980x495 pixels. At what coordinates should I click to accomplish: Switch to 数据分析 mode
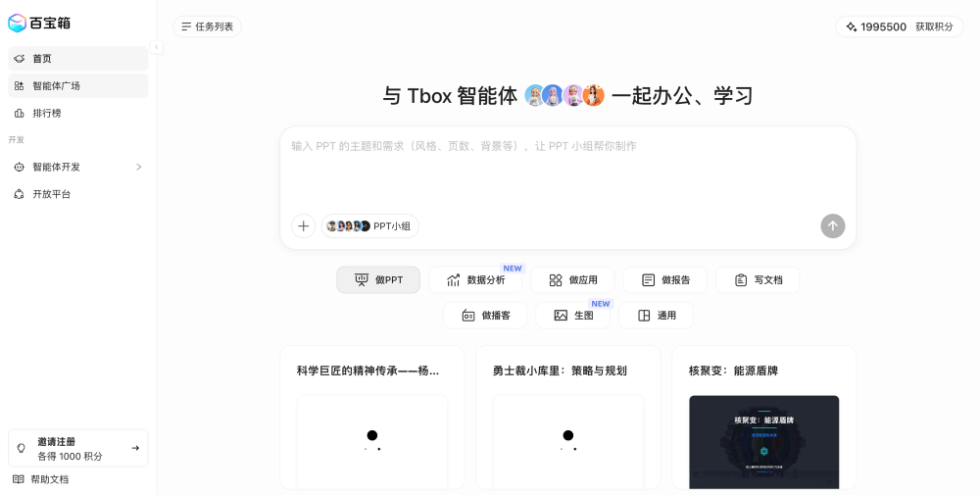tap(475, 280)
